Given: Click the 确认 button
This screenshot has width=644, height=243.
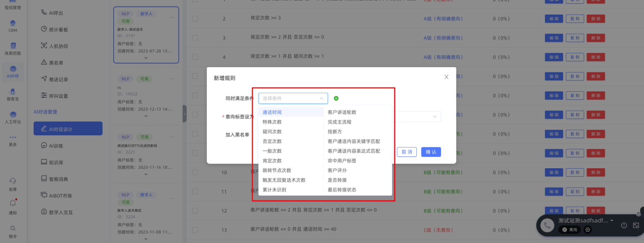Looking at the screenshot, I should coord(431,152).
